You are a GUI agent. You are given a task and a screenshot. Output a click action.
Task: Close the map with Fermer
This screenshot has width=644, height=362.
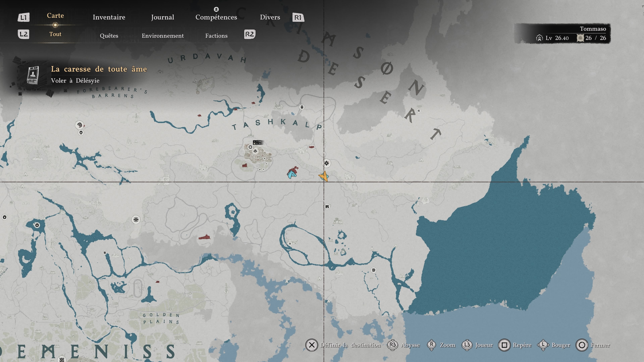tap(600, 345)
